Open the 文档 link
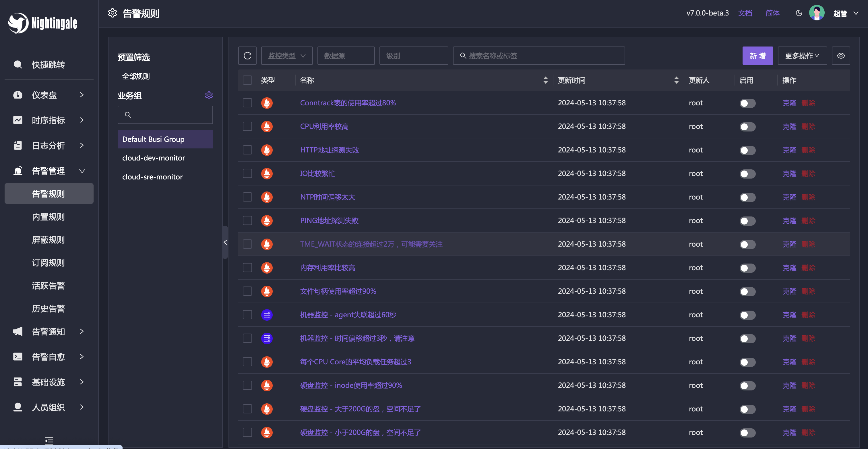 pos(745,13)
